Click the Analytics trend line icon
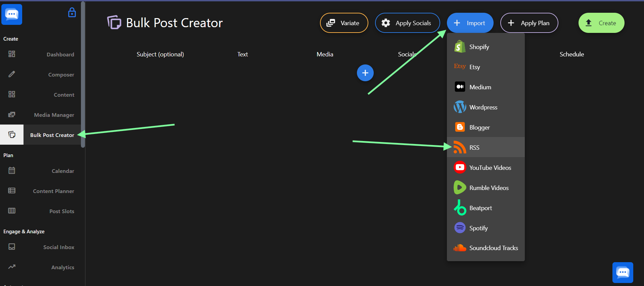 pos(12,267)
